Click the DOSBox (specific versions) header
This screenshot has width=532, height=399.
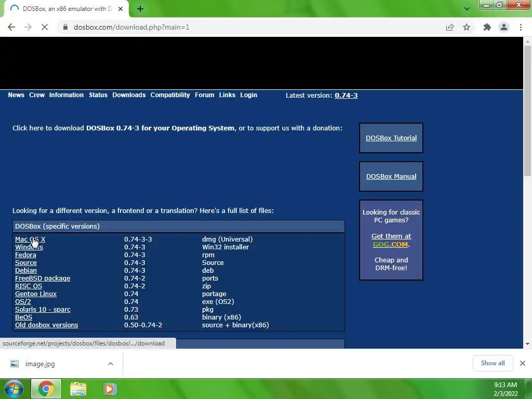pyautogui.click(x=179, y=227)
